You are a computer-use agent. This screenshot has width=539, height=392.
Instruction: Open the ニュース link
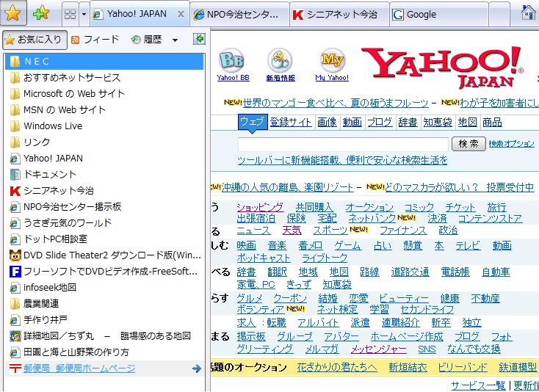coord(253,231)
